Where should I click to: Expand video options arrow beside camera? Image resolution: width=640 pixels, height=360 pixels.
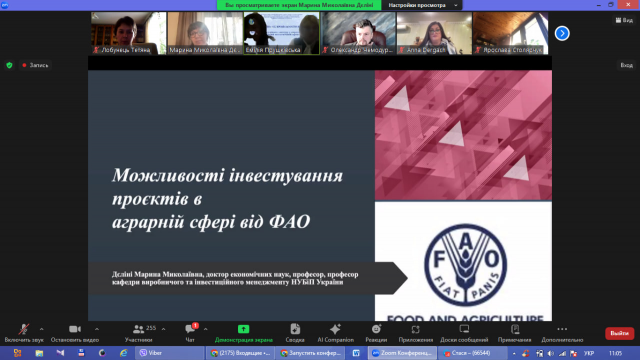[97, 329]
